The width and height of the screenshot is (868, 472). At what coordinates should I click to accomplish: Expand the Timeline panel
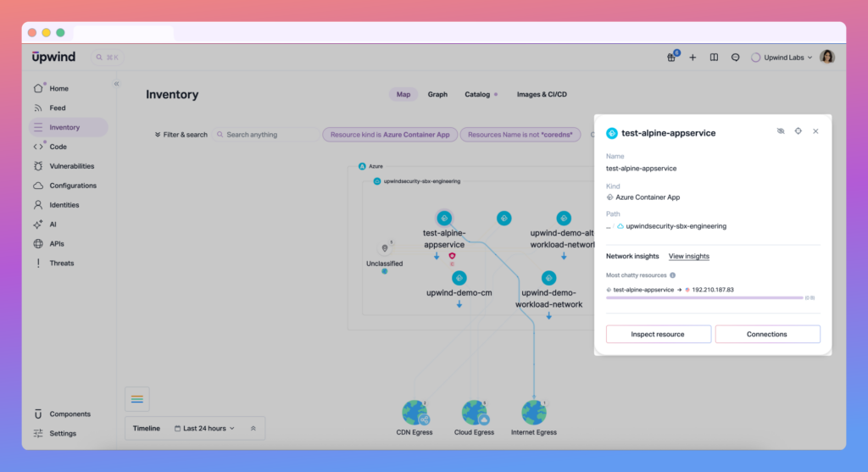[253, 428]
